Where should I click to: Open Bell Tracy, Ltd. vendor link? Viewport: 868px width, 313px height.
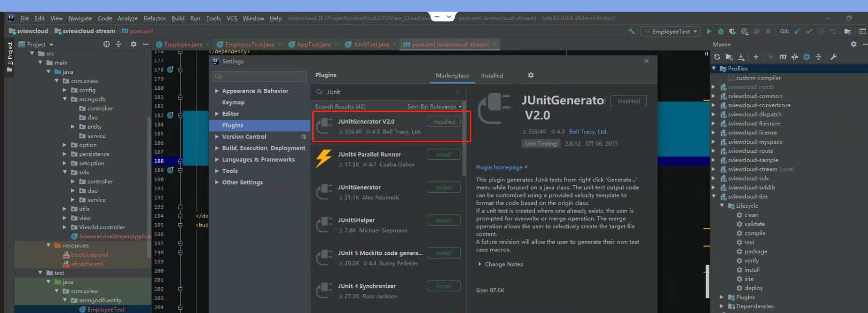(588, 132)
